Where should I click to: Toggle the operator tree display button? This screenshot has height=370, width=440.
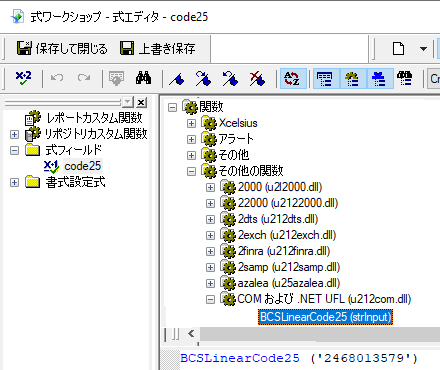(x=379, y=79)
